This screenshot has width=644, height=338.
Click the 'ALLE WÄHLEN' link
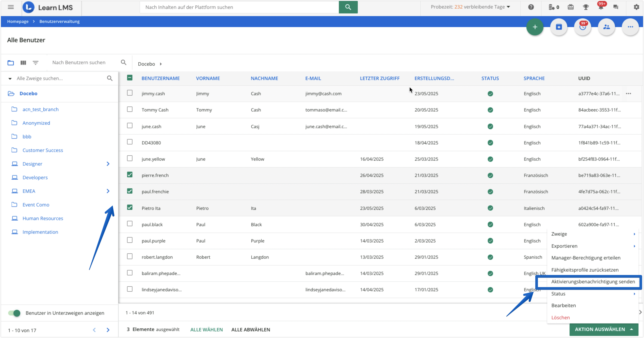click(206, 329)
